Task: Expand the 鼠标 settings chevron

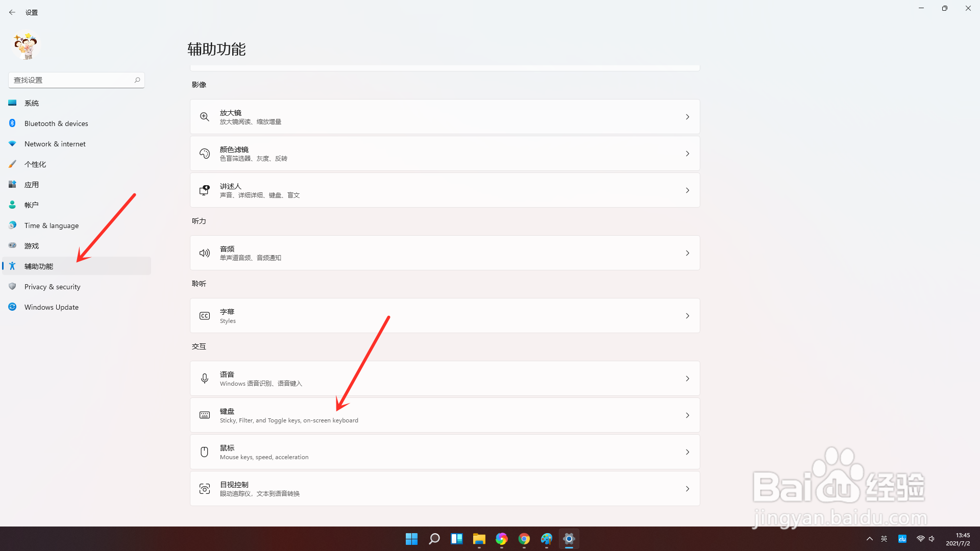Action: coord(688,452)
